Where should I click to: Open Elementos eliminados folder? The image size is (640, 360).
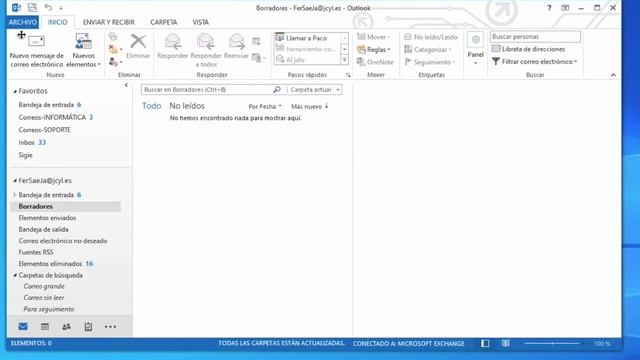point(50,264)
